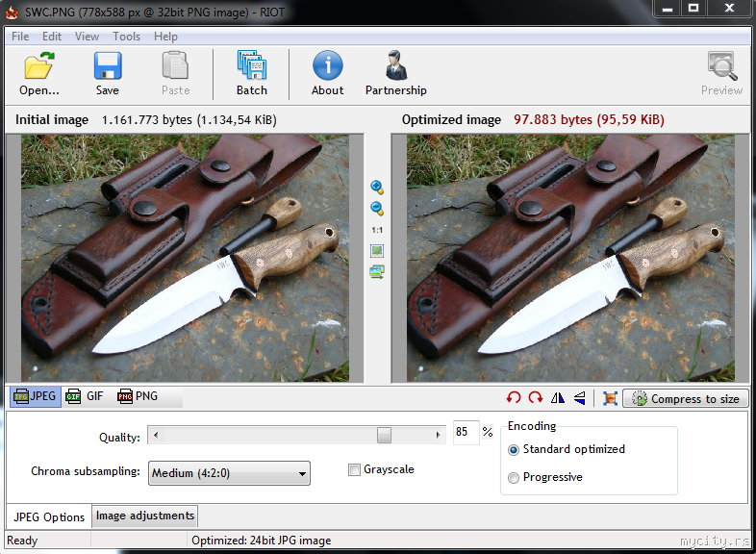This screenshot has height=554, width=756.
Task: Open the Tools menu
Action: pos(126,37)
